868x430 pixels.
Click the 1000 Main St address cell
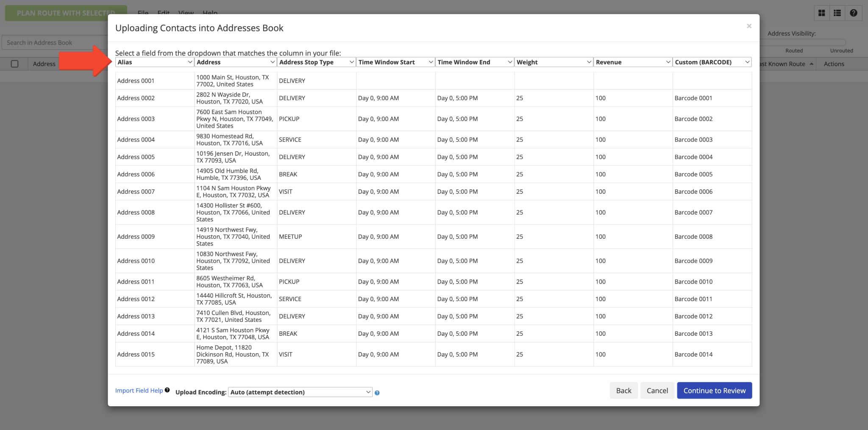pyautogui.click(x=236, y=81)
